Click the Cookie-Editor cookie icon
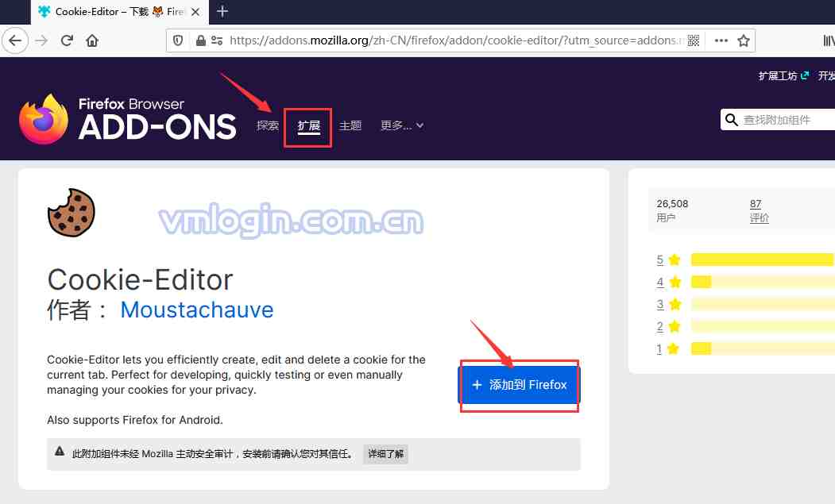Screen dimensions: 835x504 [x=72, y=213]
